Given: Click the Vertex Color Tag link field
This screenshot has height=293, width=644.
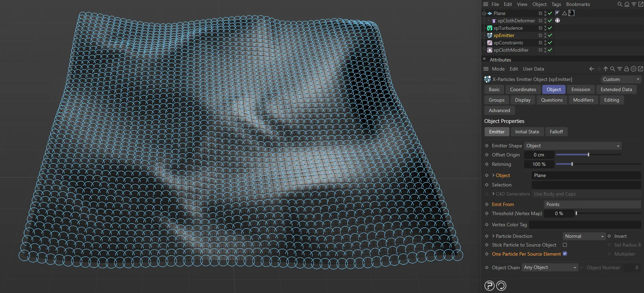Looking at the screenshot, I should (x=585, y=225).
